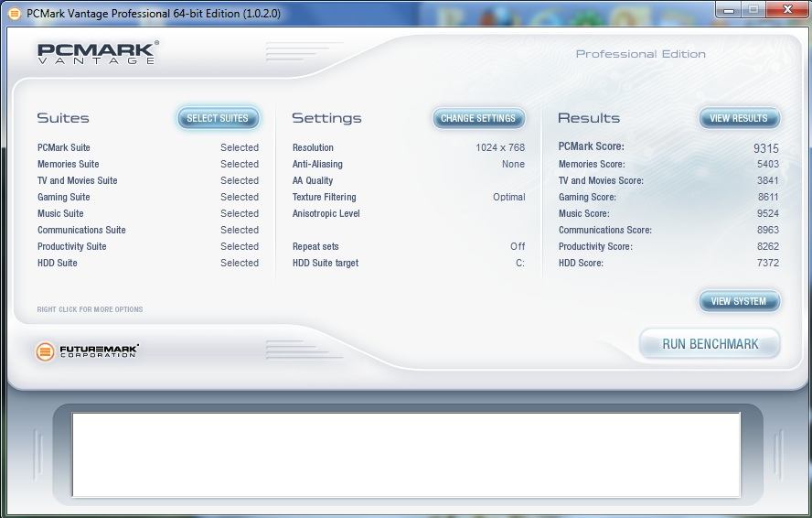Click Right click for more options hint
This screenshot has height=518, width=812.
tap(91, 309)
